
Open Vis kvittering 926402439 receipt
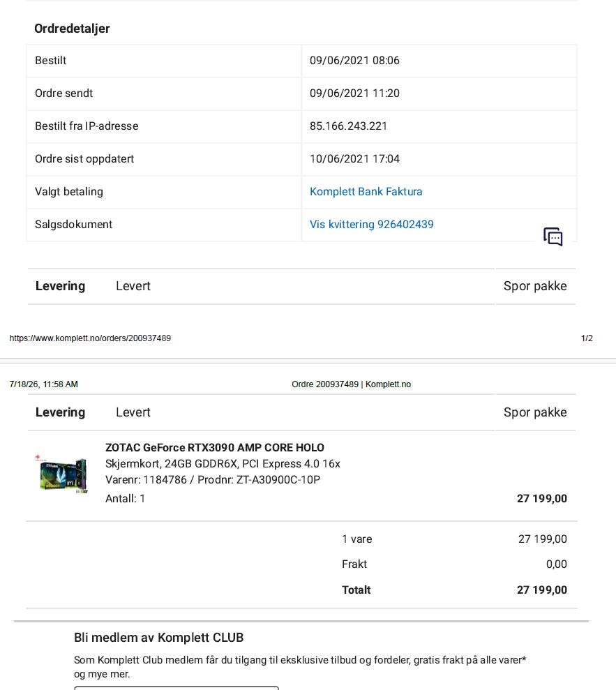pyautogui.click(x=371, y=225)
